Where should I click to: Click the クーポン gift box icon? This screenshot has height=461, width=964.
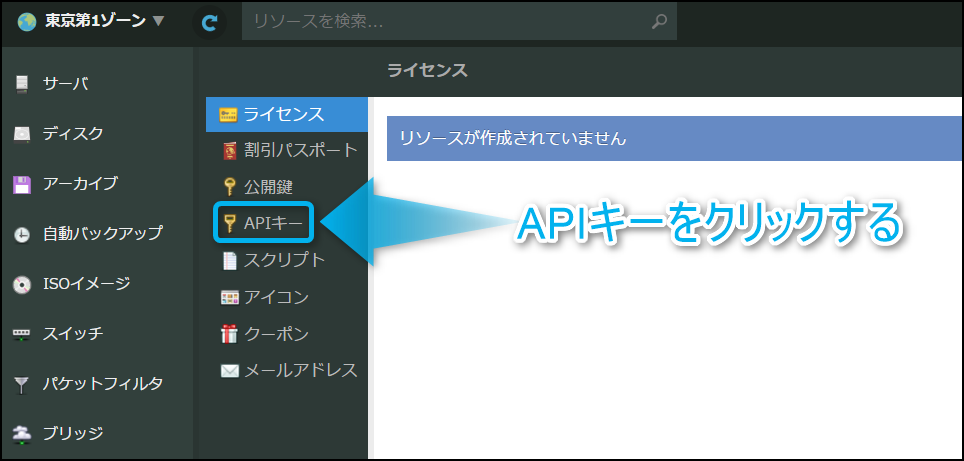[230, 334]
